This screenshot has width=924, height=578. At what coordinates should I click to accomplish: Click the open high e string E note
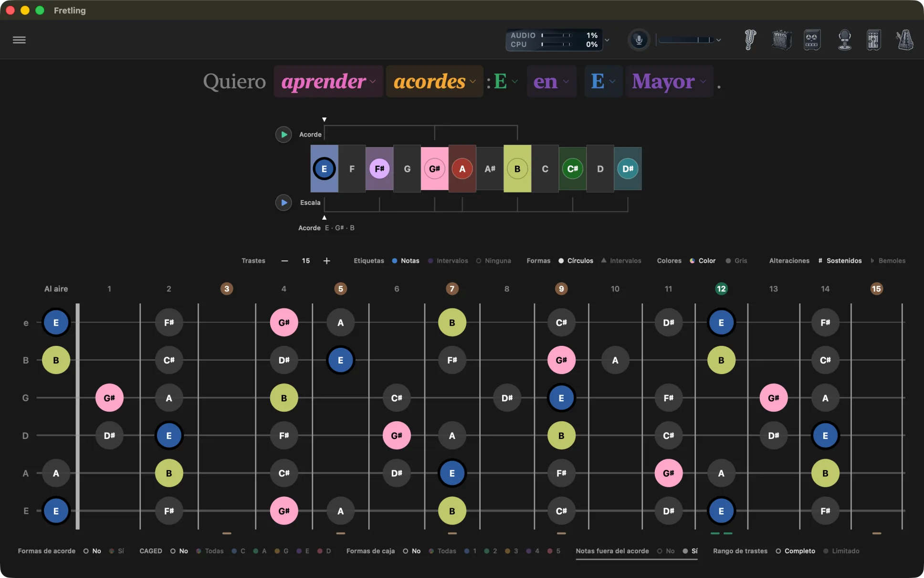[x=56, y=322]
